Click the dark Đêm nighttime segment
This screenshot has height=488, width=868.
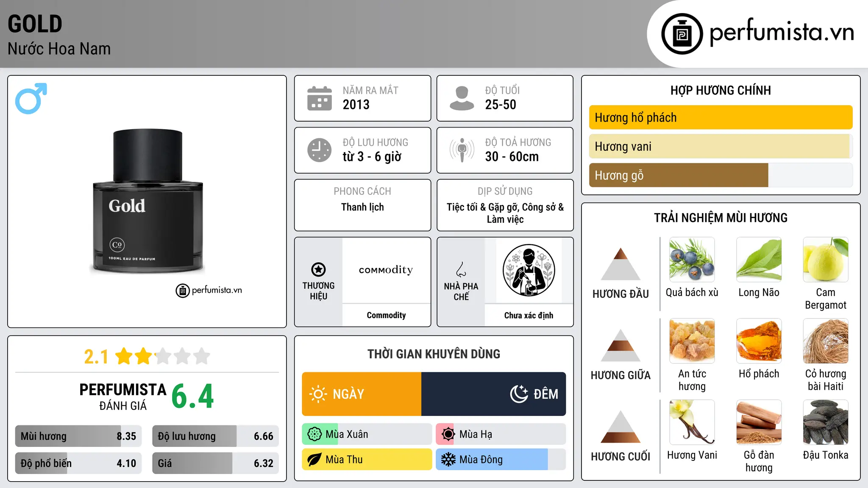point(494,394)
